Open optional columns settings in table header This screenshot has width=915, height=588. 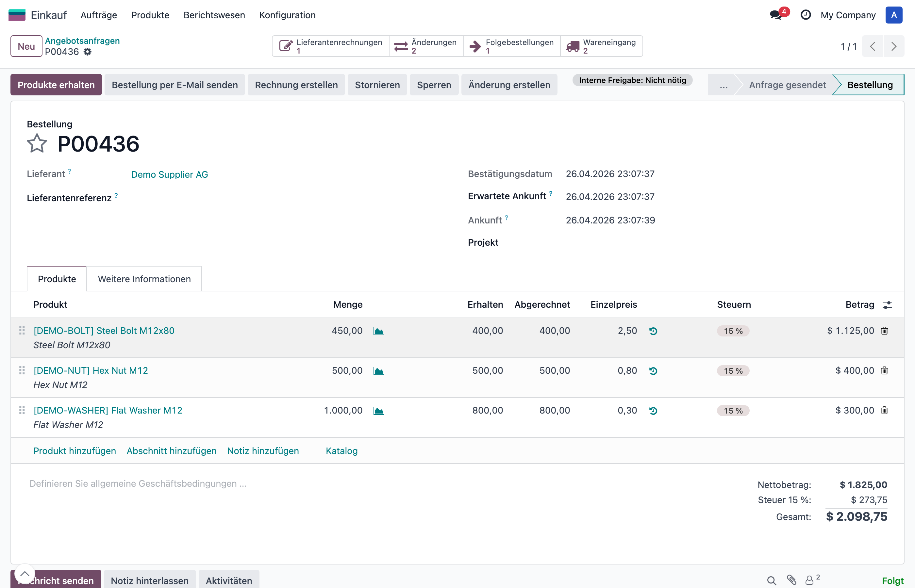coord(887,305)
